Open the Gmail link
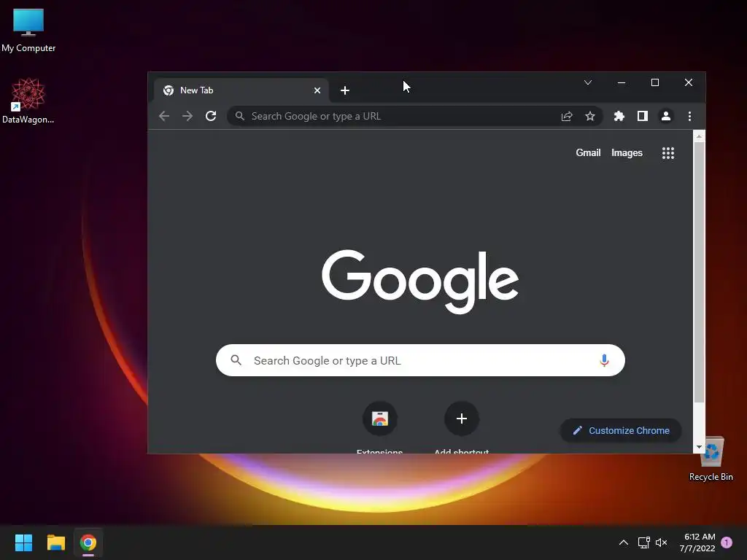 click(x=588, y=153)
